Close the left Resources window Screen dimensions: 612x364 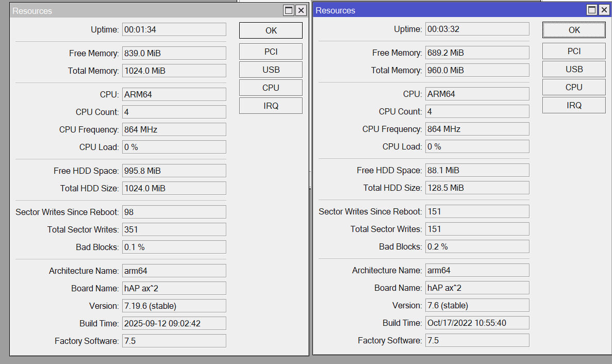coord(301,10)
